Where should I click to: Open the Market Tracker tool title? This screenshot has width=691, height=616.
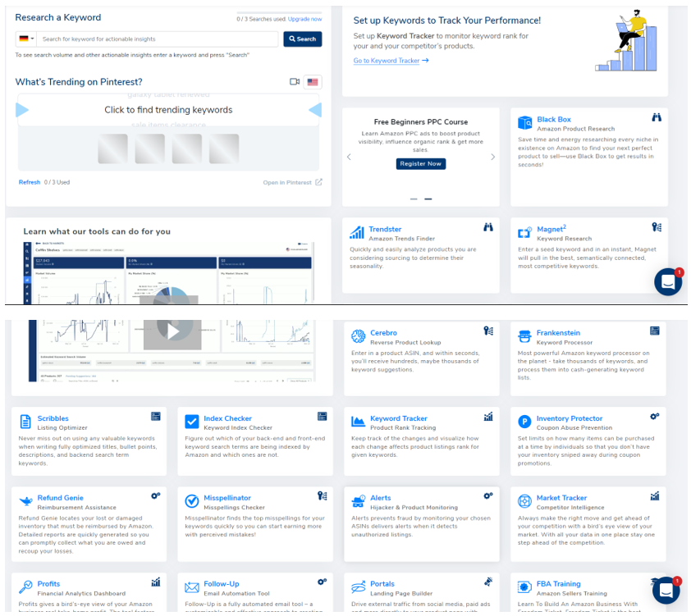pyautogui.click(x=561, y=498)
